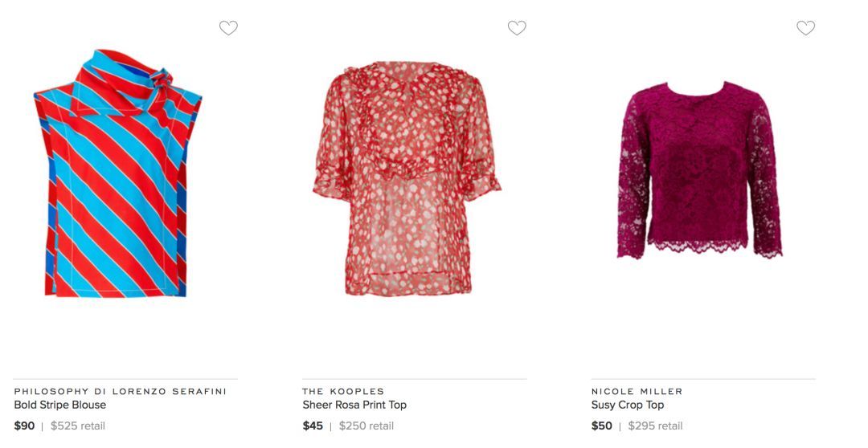Viewport: 868px width, 448px height.
Task: Click the heart icon for Sheer Rosa Print Top
Action: [x=517, y=28]
